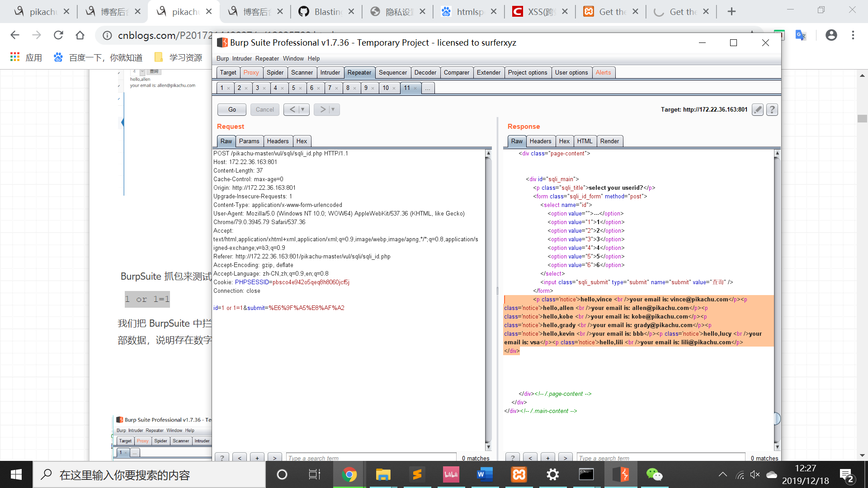Click the request search term field
Viewport: 868px width, 488px height.
(371, 458)
